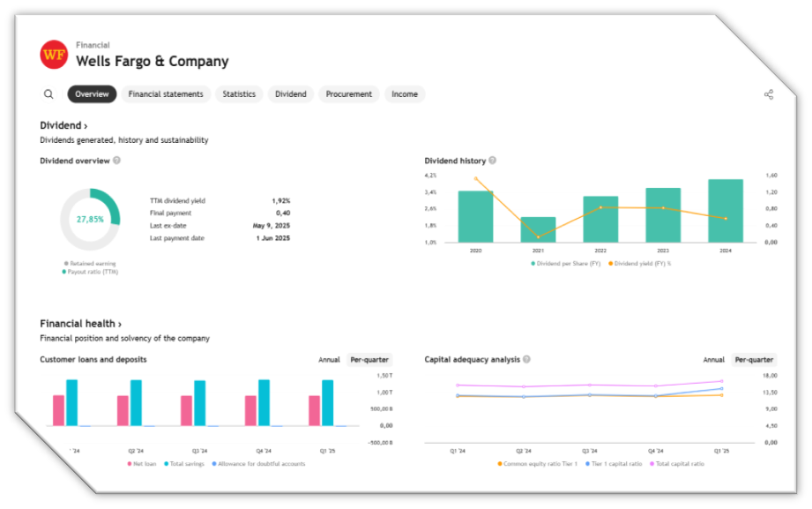
Task: Click the share icon
Action: [x=769, y=94]
